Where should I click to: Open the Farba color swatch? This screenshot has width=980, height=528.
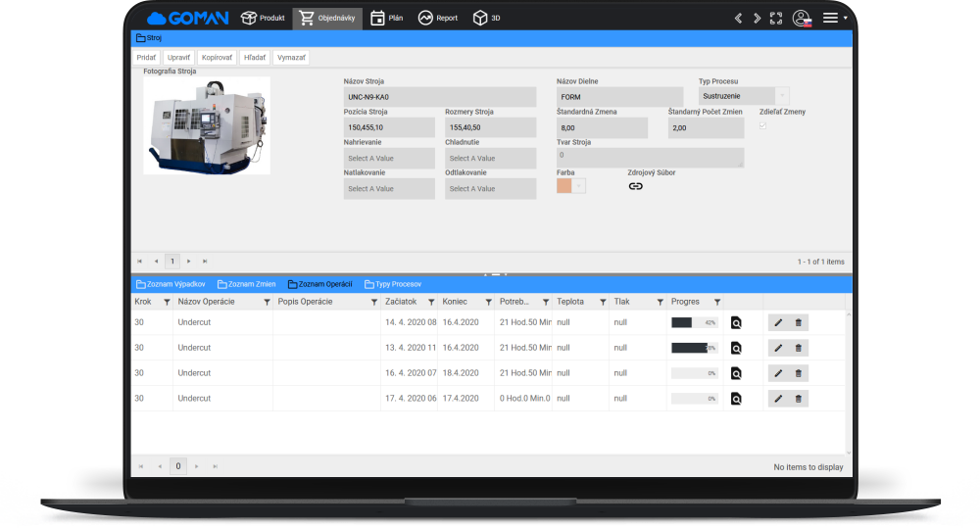point(564,186)
